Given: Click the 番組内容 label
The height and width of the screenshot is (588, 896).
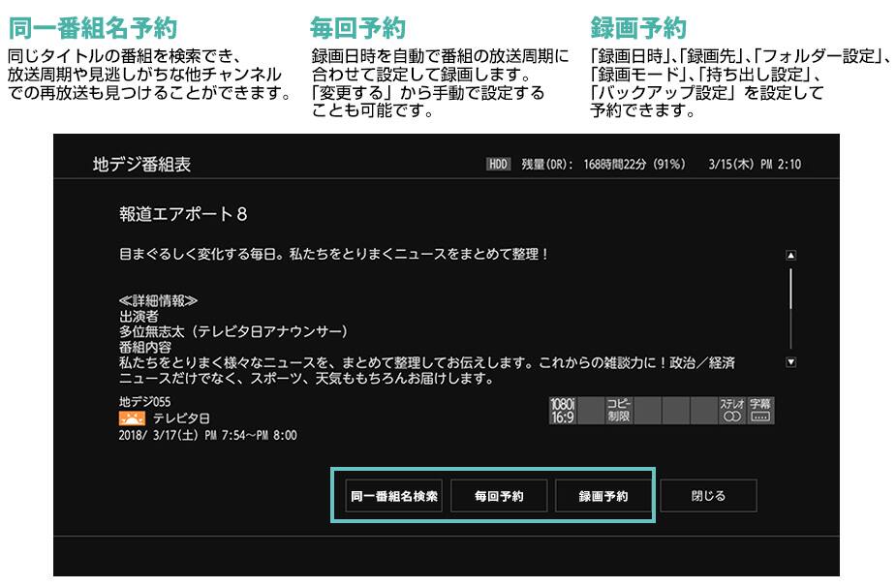Looking at the screenshot, I should 145,347.
